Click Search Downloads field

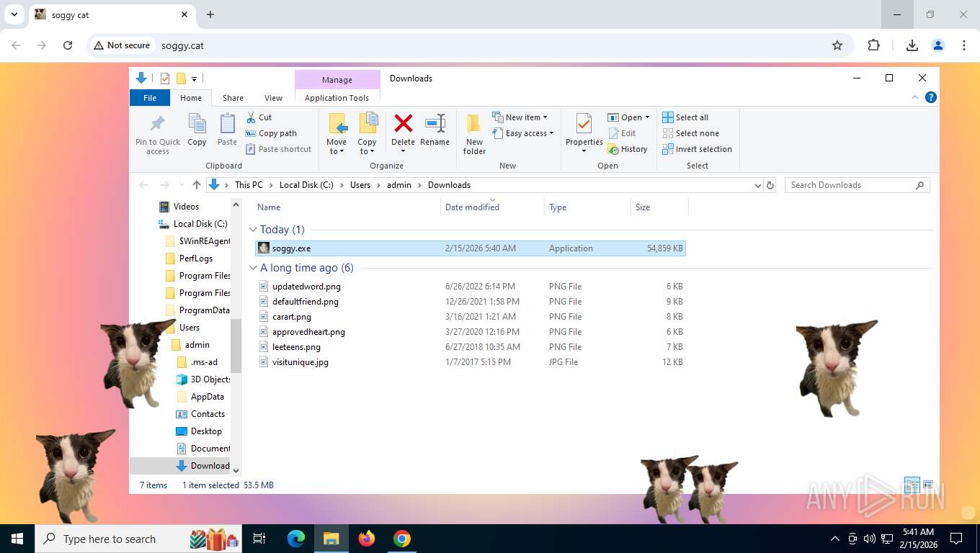pos(857,185)
